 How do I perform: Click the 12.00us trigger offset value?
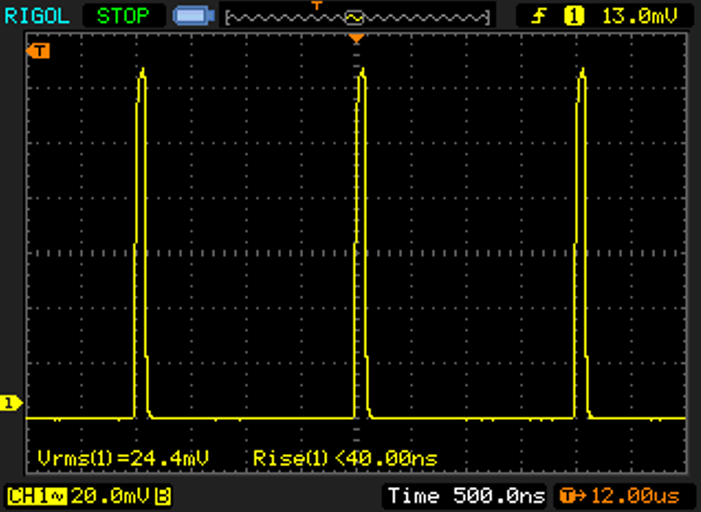click(637, 496)
